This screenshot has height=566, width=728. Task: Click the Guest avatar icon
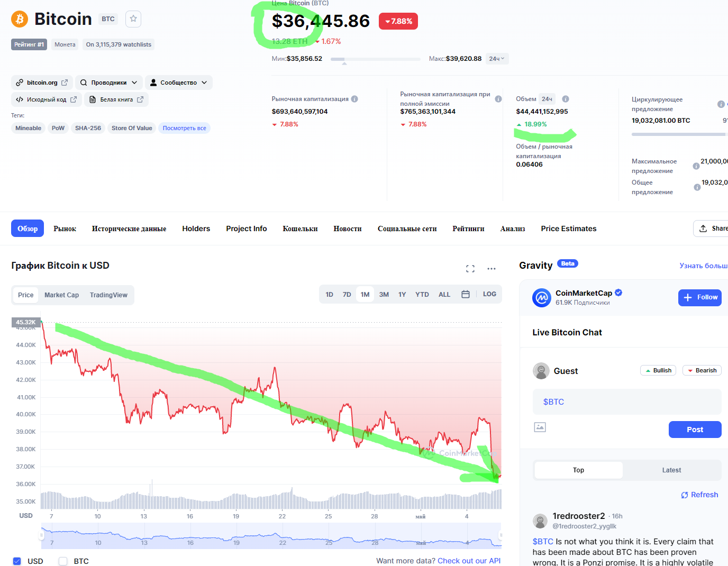tap(541, 371)
